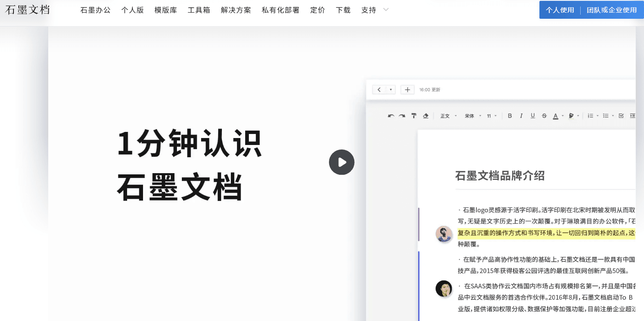Click the heading 1分钟认识
This screenshot has height=321, width=644.
[189, 143]
